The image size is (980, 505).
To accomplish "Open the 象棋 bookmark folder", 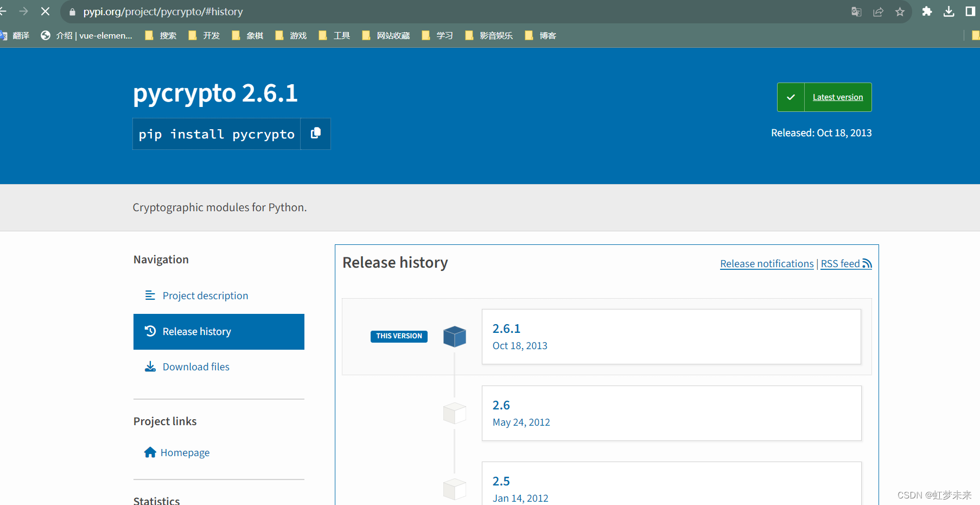I will point(247,36).
